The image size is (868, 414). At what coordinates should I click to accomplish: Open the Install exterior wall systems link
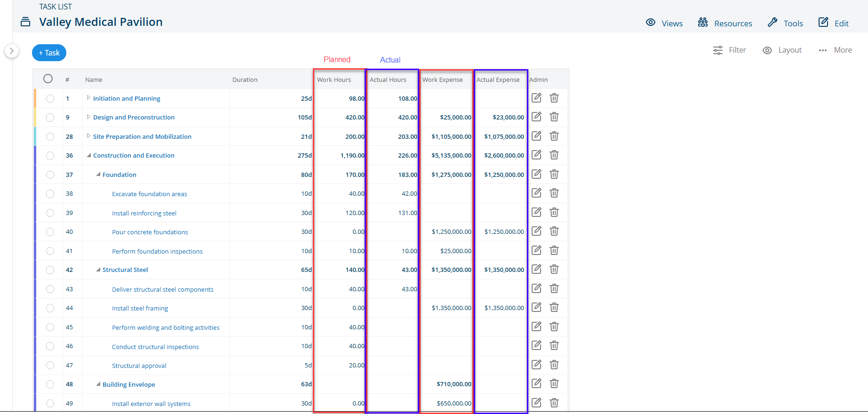151,404
